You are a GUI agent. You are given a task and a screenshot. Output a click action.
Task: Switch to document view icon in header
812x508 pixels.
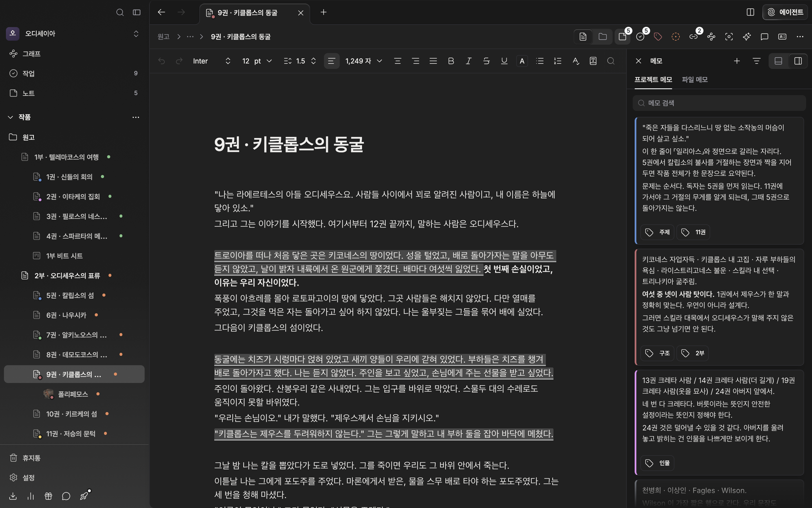pyautogui.click(x=583, y=37)
